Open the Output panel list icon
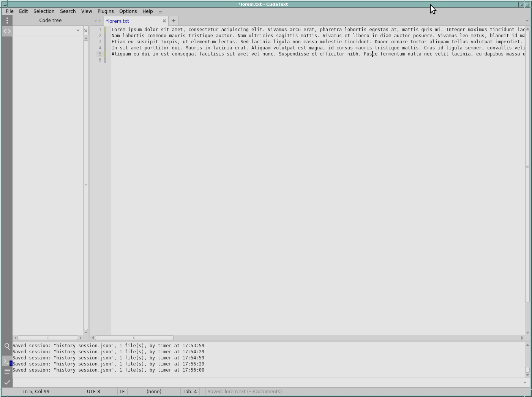 [7, 371]
